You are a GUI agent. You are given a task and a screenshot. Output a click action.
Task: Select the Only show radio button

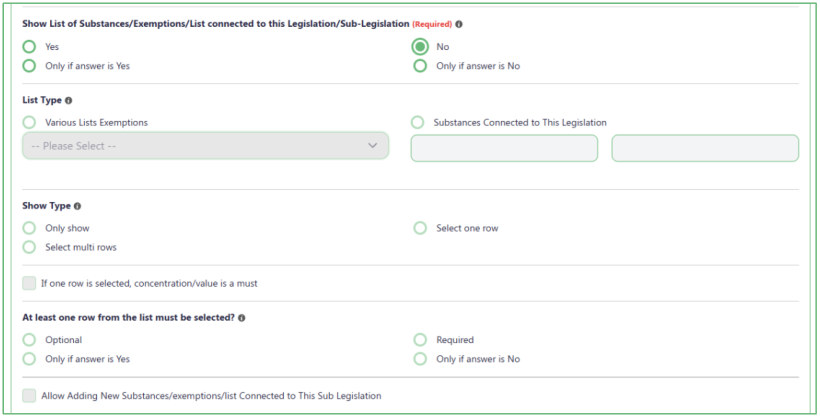coord(29,228)
